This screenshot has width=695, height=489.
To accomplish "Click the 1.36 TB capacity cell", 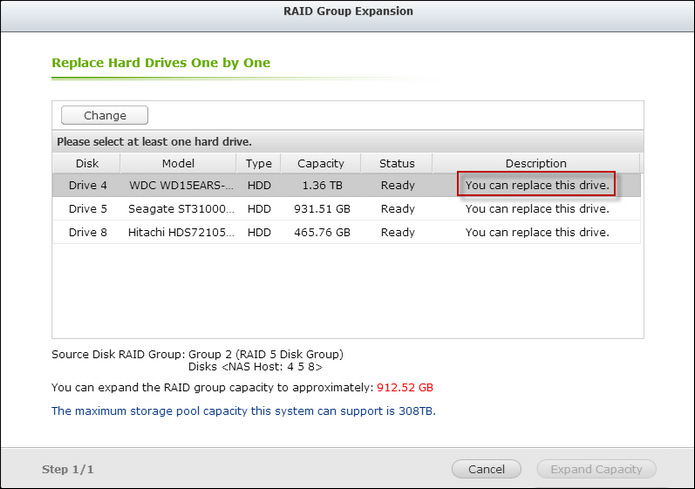I will click(x=322, y=185).
